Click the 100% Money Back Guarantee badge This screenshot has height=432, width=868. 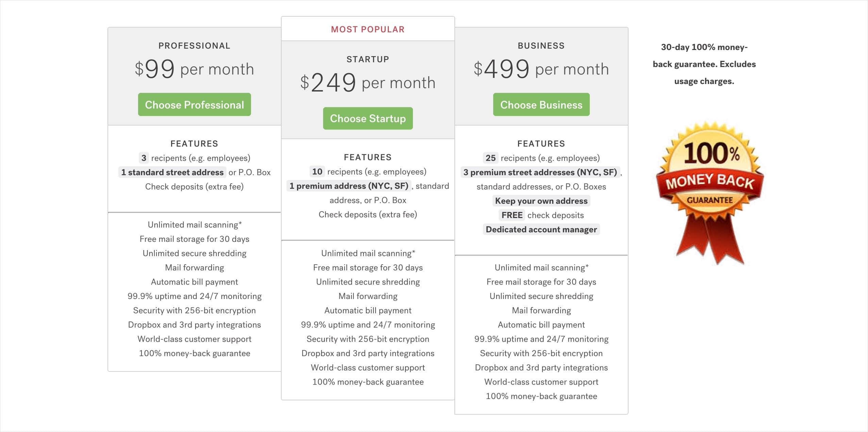[710, 193]
